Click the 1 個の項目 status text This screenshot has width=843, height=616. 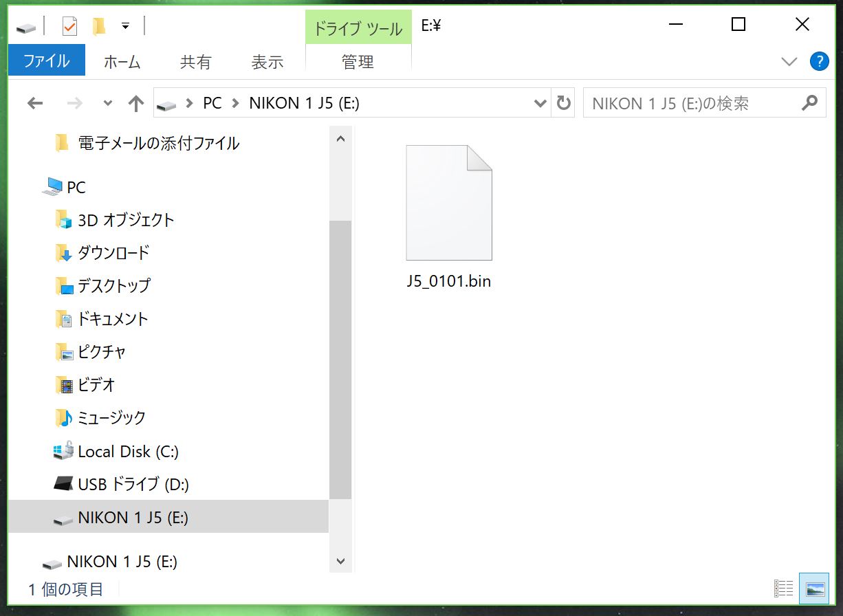[66, 589]
